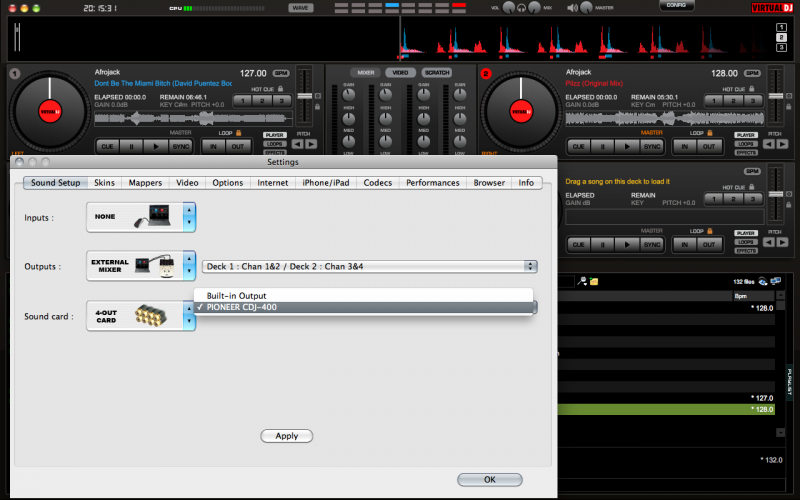Screen dimensions: 800x500
Task: Pause deck 2 playback
Action: coord(603,146)
